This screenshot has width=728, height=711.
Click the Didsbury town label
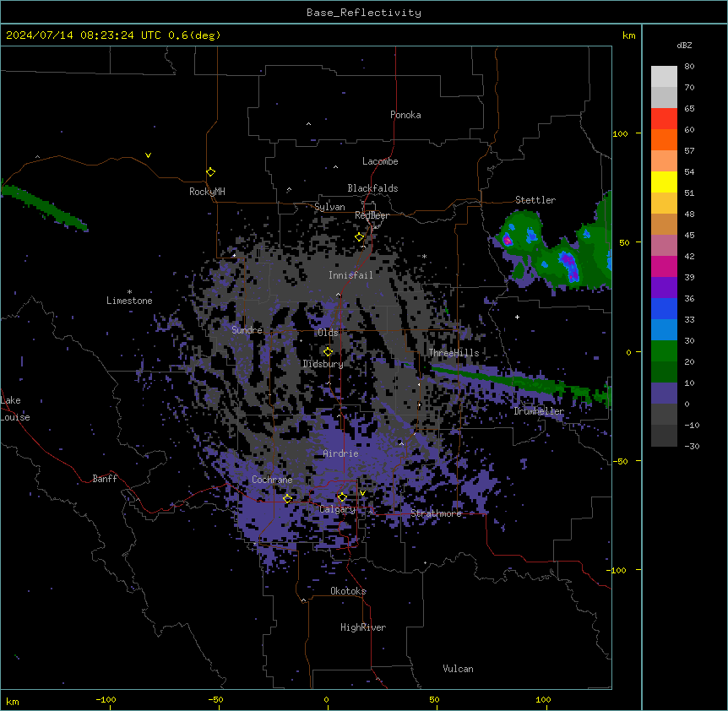pos(323,364)
